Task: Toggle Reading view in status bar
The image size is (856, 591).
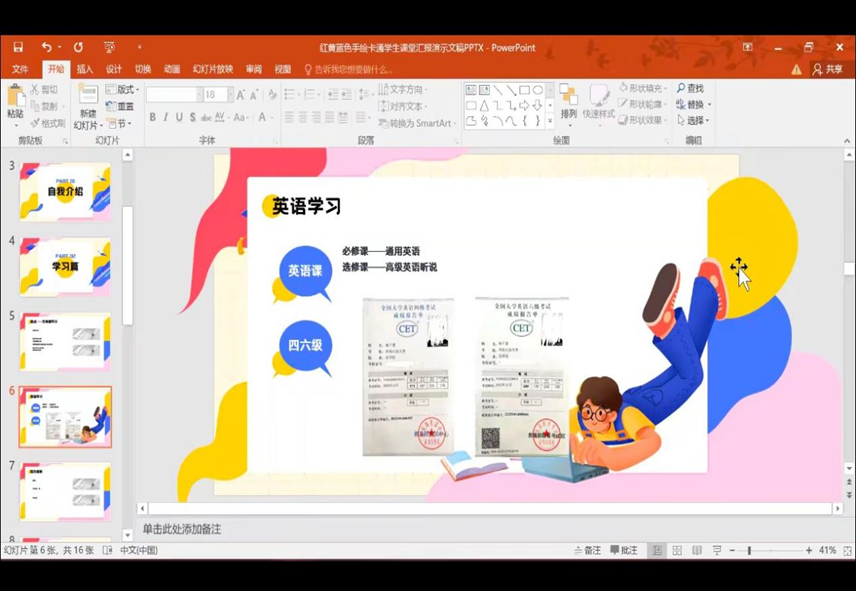Action: pyautogui.click(x=696, y=551)
